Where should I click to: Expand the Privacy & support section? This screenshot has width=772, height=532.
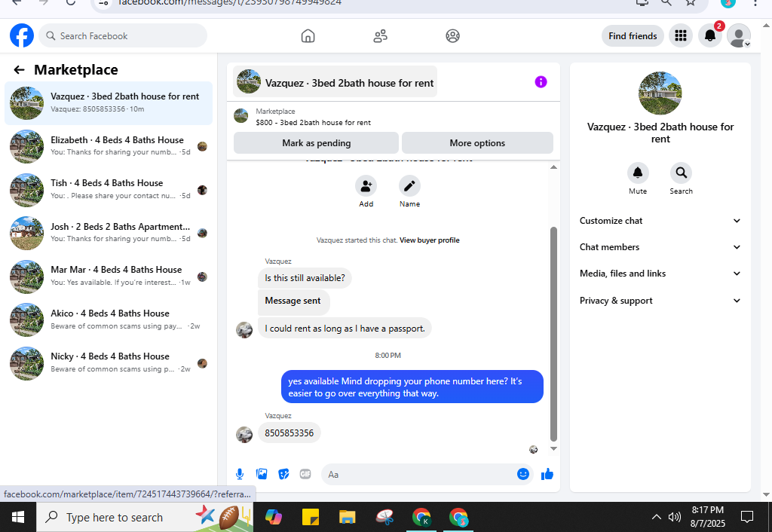click(660, 301)
